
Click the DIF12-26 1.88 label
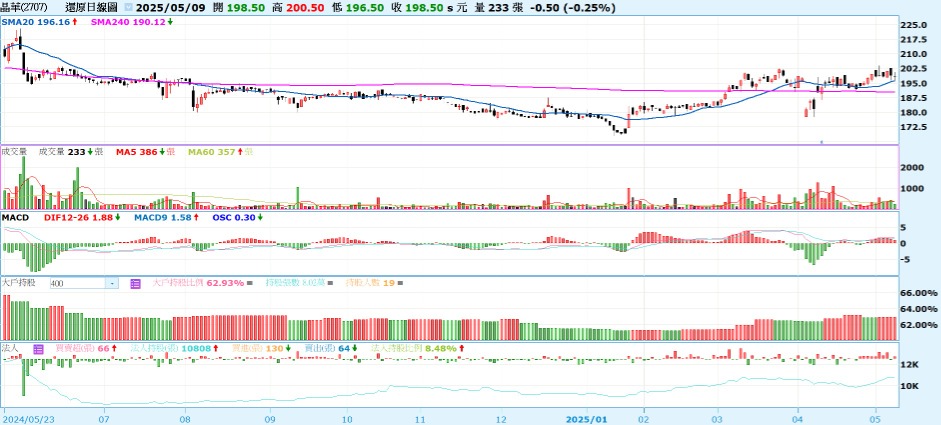tap(79, 217)
